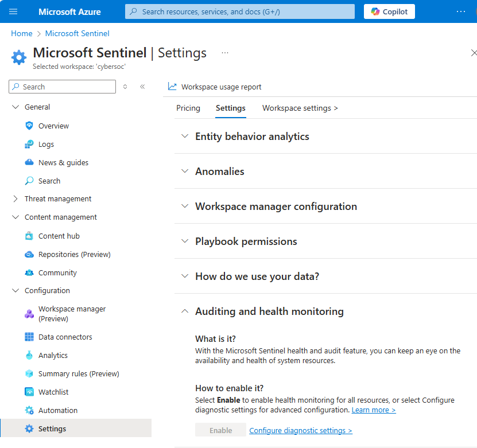Open the Content hub sidebar icon

click(29, 236)
